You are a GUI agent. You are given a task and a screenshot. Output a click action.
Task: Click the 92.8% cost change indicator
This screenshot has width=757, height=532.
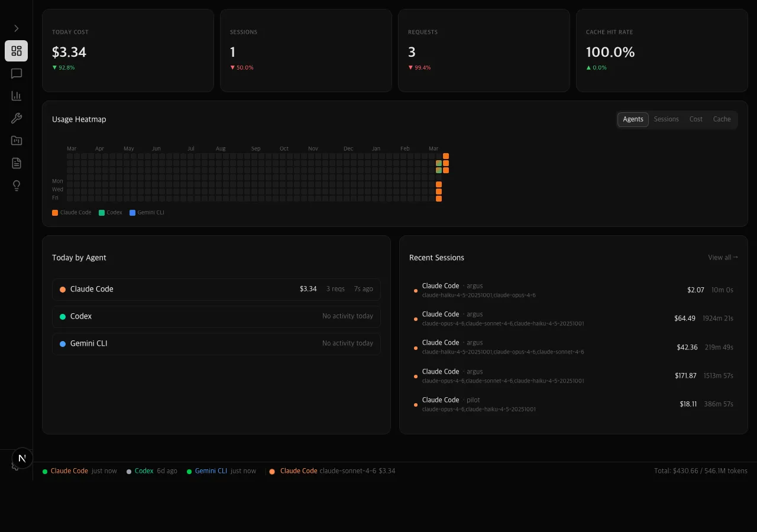(63, 68)
